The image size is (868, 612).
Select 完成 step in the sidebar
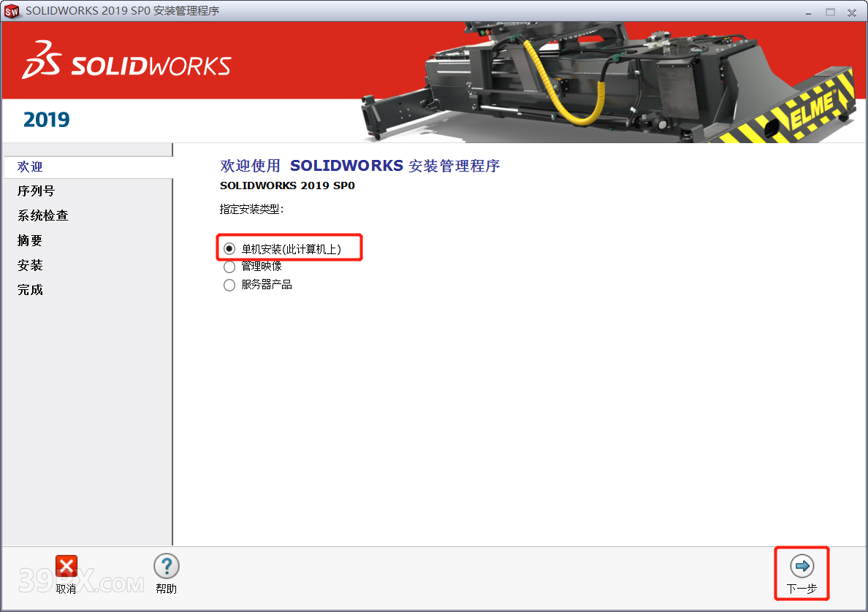click(x=30, y=290)
